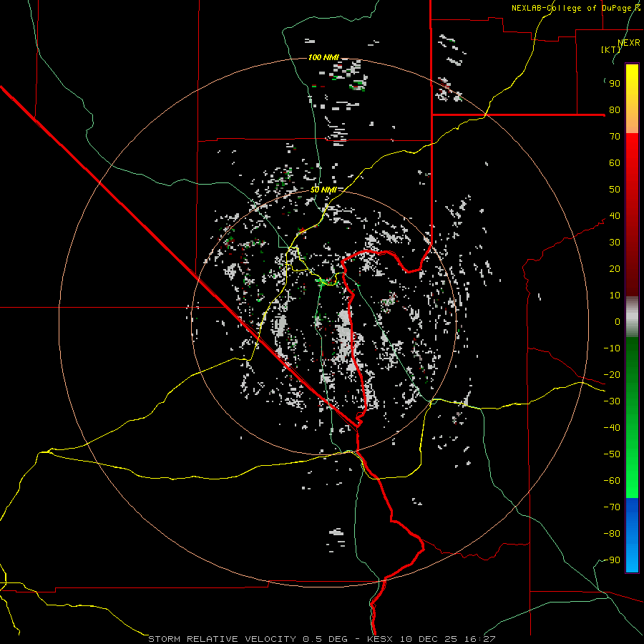This screenshot has height=644, width=644.
Task: Click the 10 DEC 25 date text
Action: (429, 639)
